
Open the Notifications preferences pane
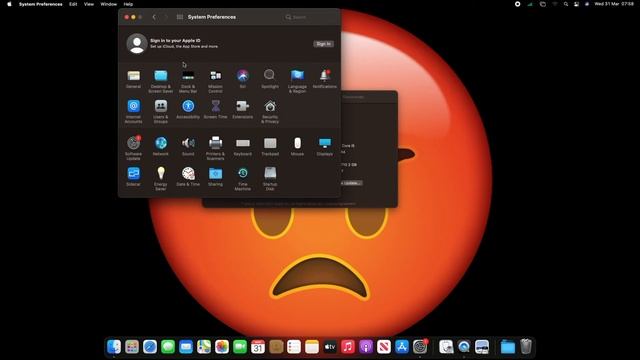(x=325, y=79)
